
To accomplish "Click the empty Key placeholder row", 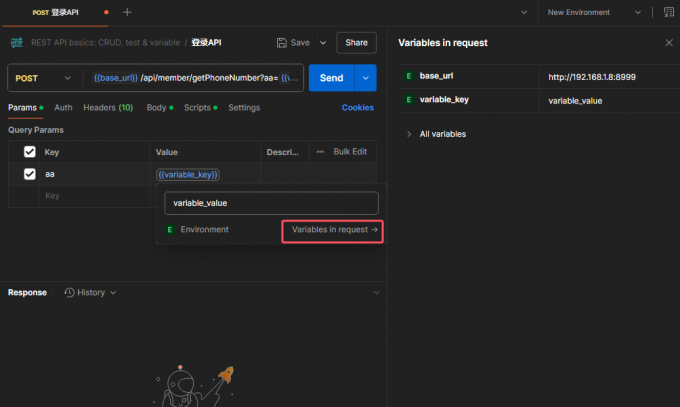I will pyautogui.click(x=95, y=196).
